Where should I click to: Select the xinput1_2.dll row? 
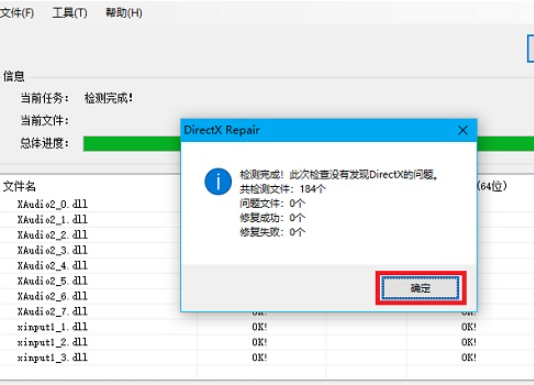267,342
